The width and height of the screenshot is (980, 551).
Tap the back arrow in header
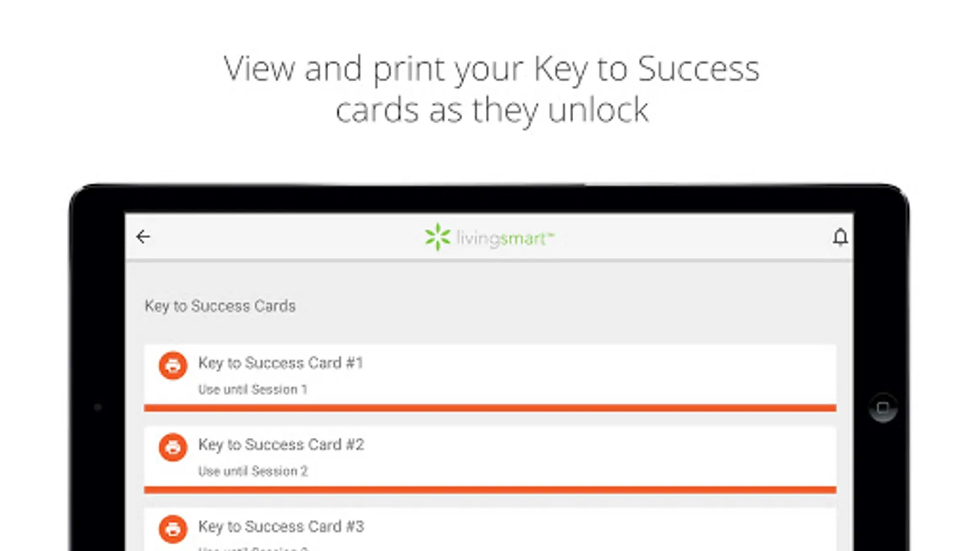point(143,237)
